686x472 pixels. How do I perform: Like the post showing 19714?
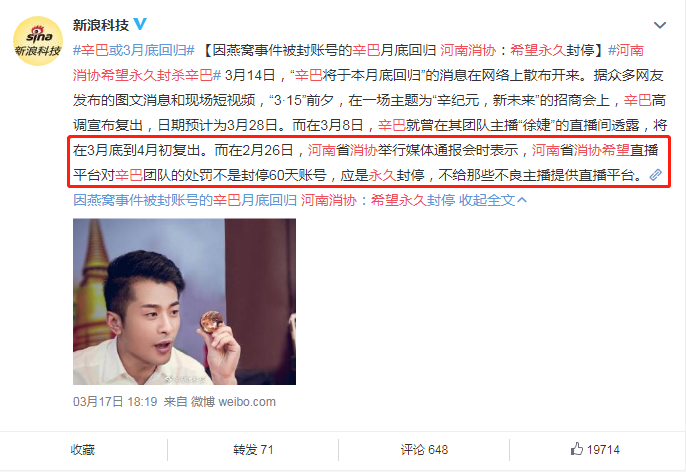595,450
